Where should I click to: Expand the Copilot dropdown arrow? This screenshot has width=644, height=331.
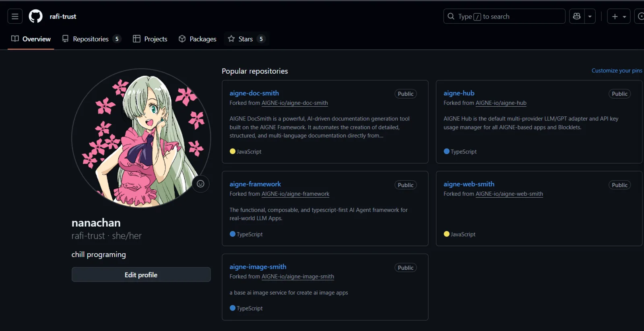click(x=590, y=17)
